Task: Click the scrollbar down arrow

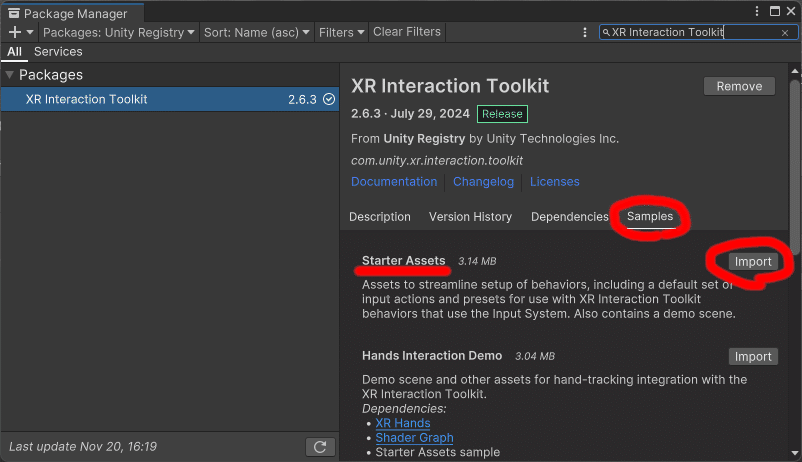Action: pos(794,453)
